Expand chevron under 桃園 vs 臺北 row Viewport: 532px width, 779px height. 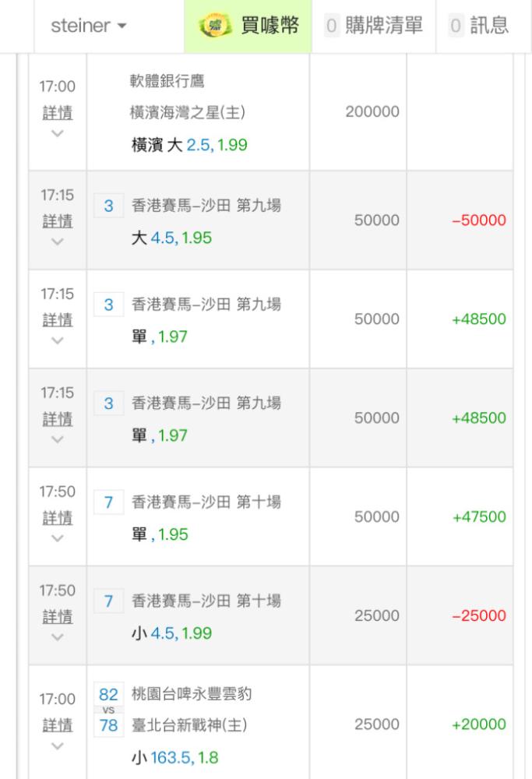(58, 746)
